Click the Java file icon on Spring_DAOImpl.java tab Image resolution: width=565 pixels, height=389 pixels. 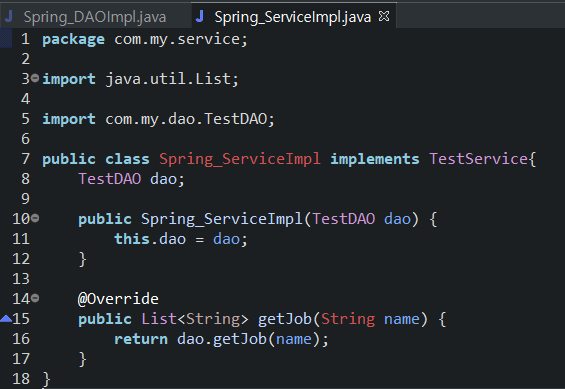point(9,16)
